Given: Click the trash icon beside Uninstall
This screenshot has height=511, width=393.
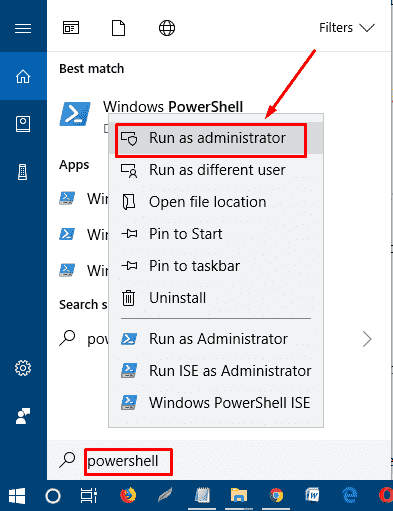Looking at the screenshot, I should [128, 298].
